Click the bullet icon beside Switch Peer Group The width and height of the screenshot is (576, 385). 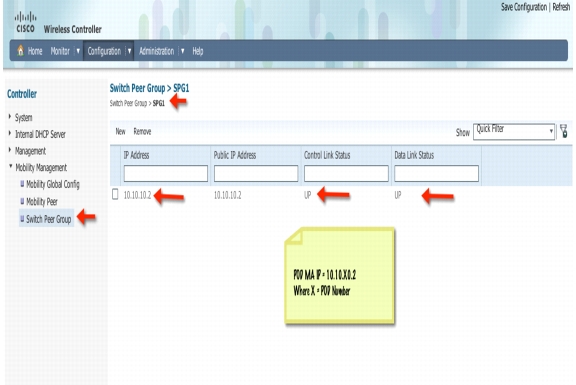pos(22,219)
